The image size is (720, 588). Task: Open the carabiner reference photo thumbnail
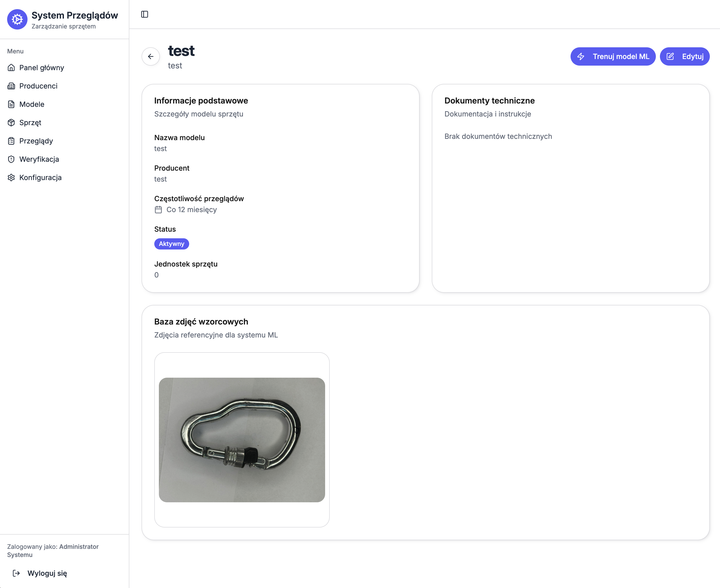242,440
